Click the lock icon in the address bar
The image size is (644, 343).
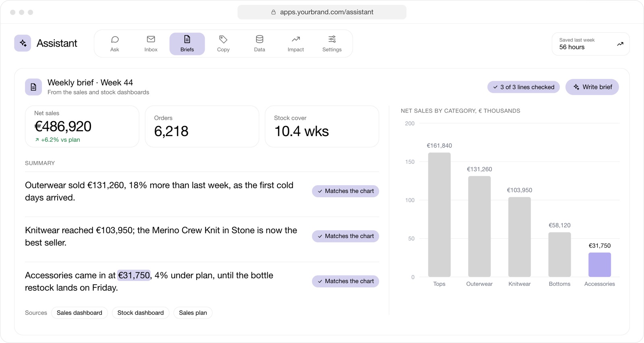click(x=273, y=12)
